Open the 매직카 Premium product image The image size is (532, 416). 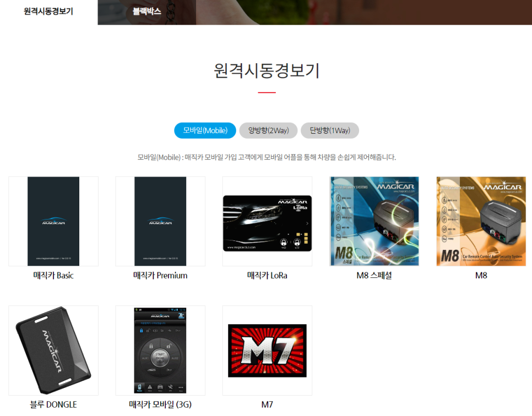click(160, 221)
